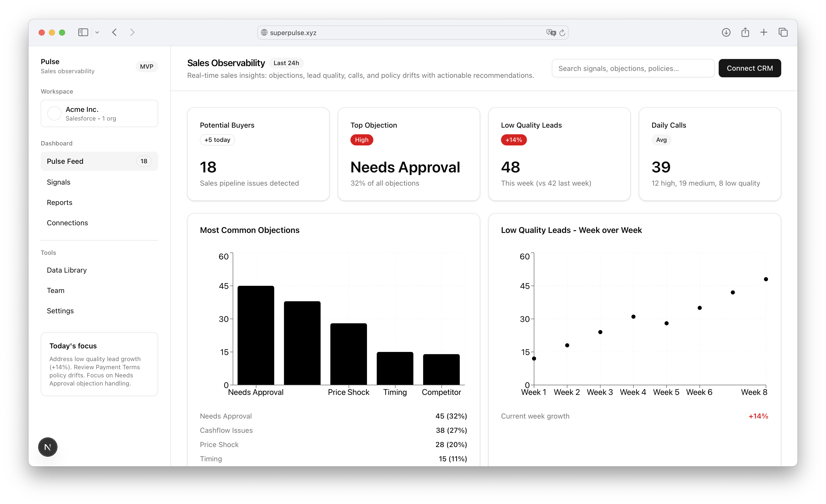
Task: Toggle the browser sidebar icon
Action: click(x=83, y=33)
